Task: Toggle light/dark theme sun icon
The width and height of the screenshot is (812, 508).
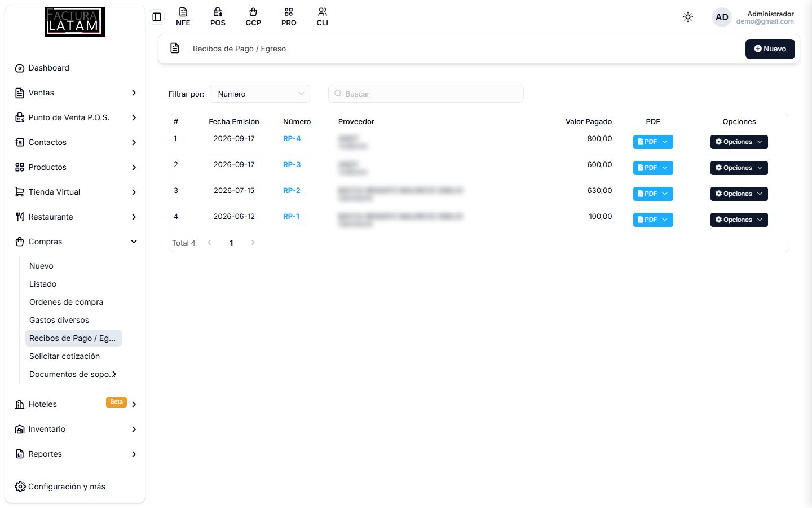Action: [688, 17]
